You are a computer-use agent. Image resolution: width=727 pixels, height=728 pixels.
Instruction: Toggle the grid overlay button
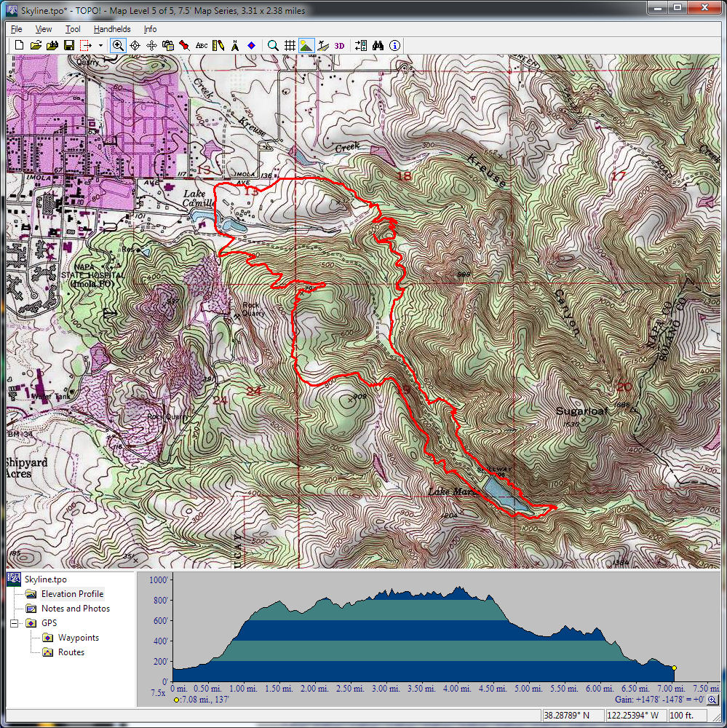(290, 45)
